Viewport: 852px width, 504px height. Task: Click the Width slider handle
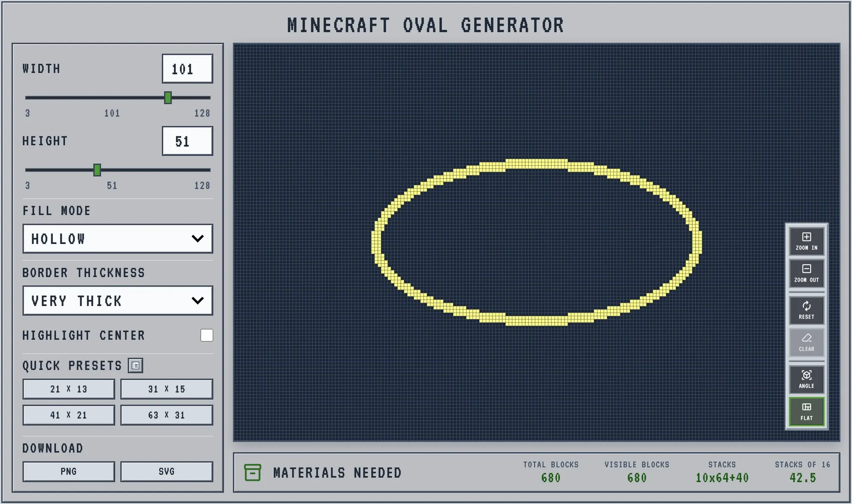click(x=168, y=97)
